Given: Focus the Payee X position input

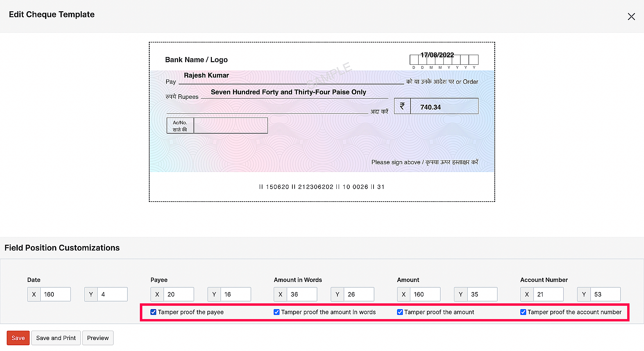Looking at the screenshot, I should coord(178,294).
